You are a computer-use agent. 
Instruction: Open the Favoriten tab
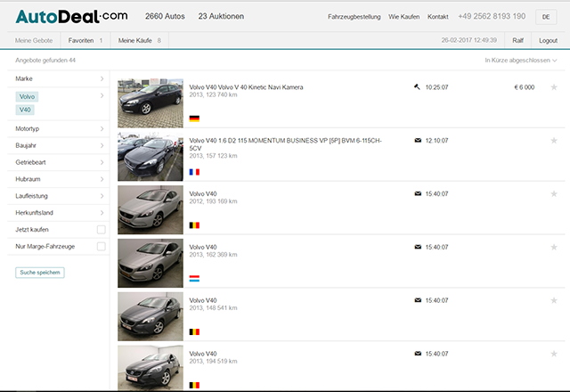[x=85, y=40]
